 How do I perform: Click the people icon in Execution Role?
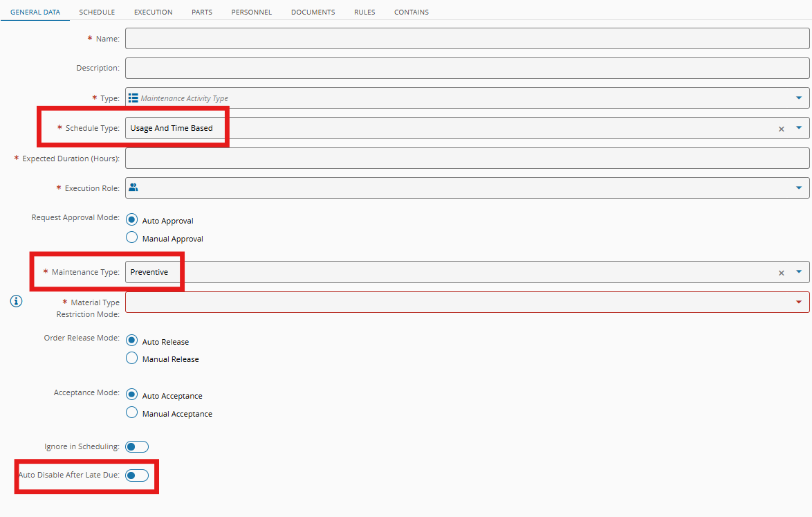pyautogui.click(x=133, y=188)
